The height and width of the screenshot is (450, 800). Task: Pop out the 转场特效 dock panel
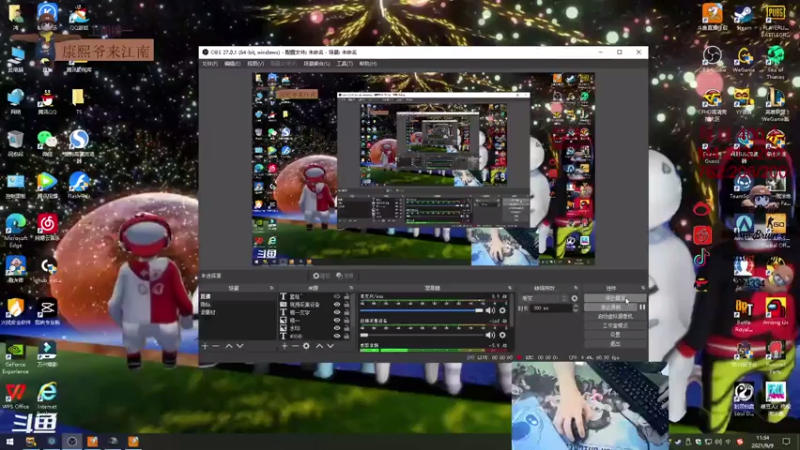coord(576,288)
